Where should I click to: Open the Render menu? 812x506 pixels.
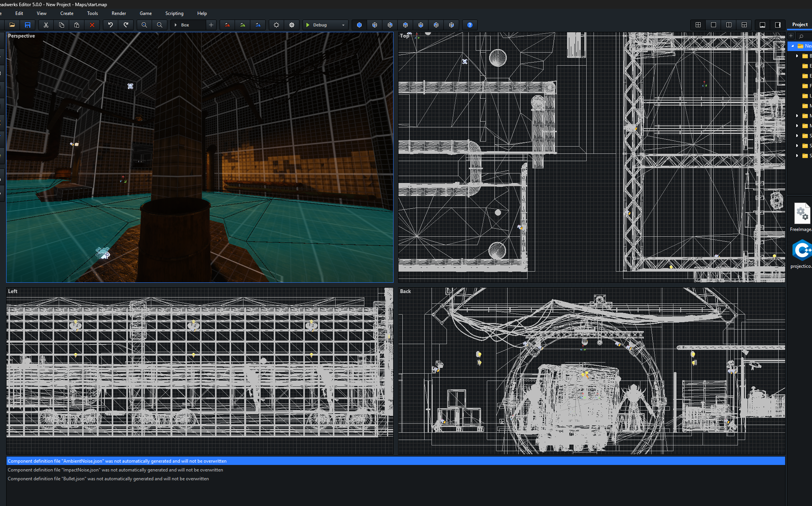[x=119, y=13]
